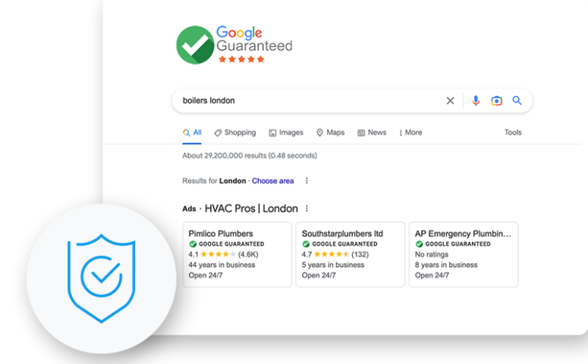588x364 pixels.
Task: Click the Google Guaranteed green checkmark logo
Action: coord(195,45)
